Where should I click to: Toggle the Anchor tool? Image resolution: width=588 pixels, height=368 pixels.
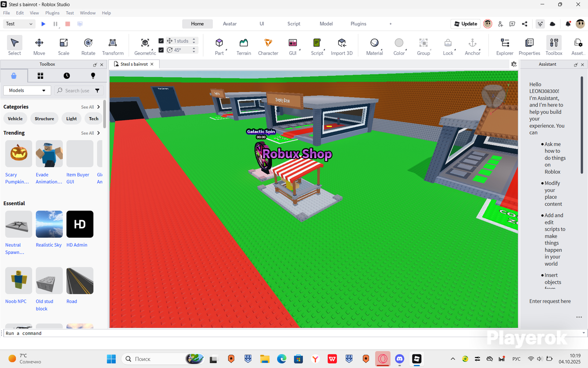pyautogui.click(x=473, y=46)
